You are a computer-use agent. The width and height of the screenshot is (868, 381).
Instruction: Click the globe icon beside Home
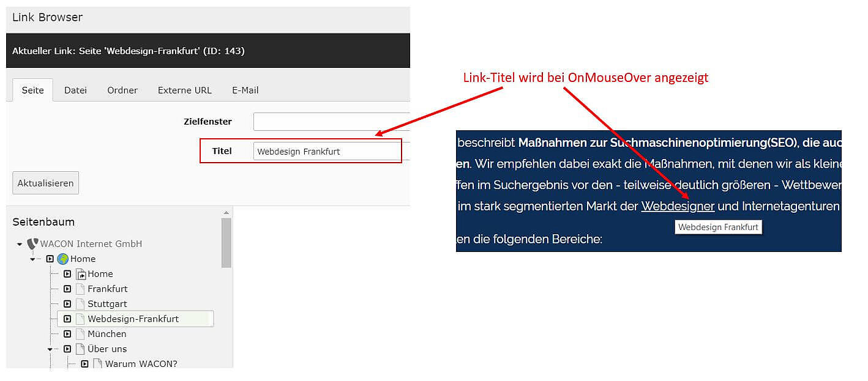pyautogui.click(x=62, y=259)
